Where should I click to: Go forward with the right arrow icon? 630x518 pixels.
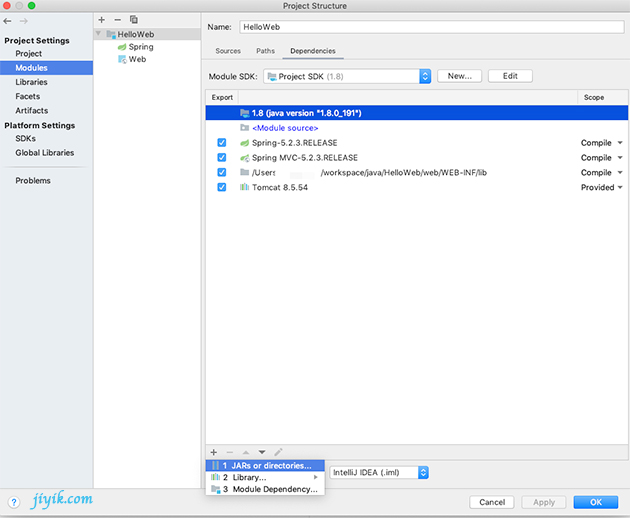coord(24,21)
